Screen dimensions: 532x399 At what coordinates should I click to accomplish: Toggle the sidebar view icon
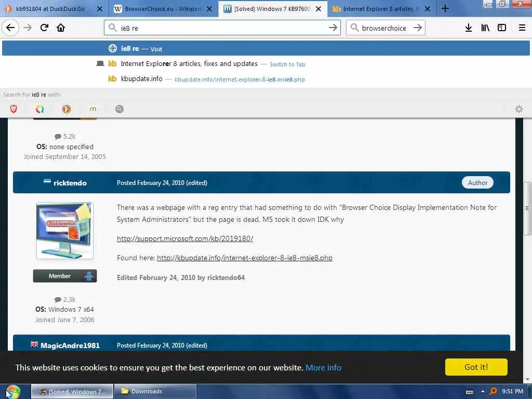point(502,28)
